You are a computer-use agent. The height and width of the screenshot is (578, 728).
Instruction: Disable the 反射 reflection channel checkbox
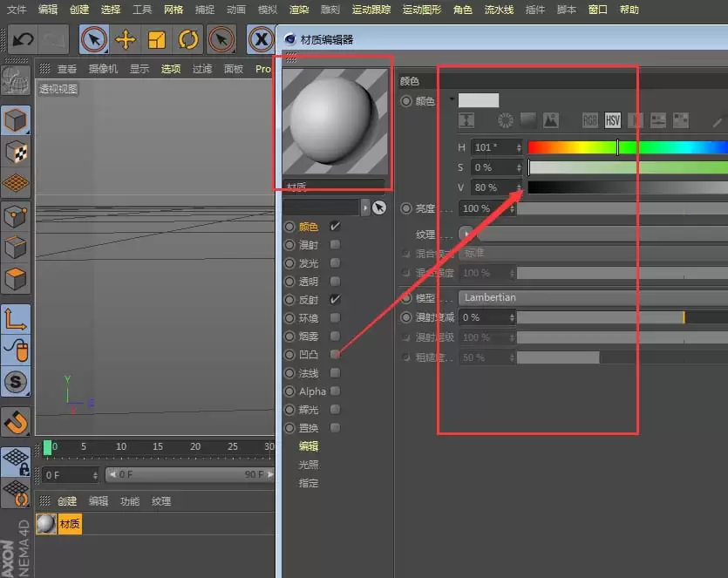coord(334,300)
